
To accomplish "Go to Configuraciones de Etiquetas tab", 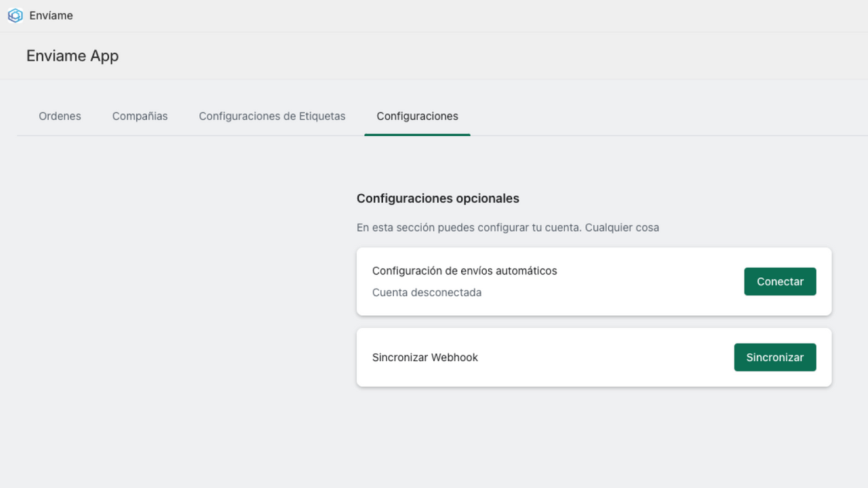I will [x=272, y=116].
